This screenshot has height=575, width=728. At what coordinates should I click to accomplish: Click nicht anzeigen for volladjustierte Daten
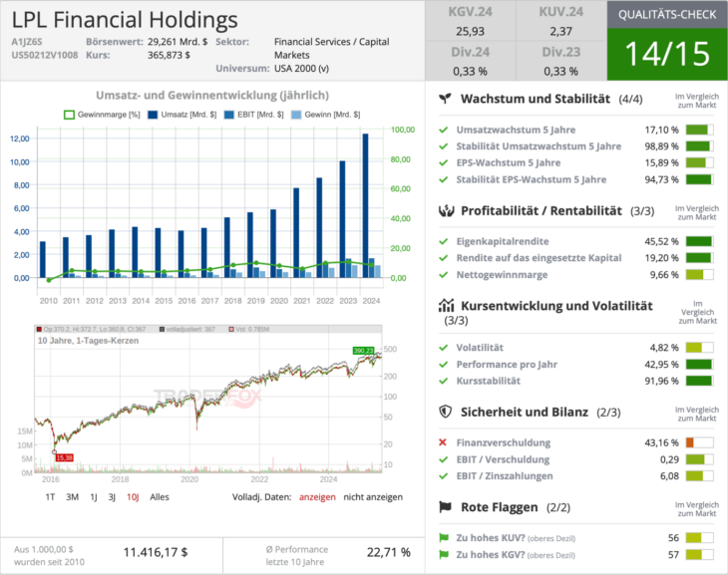point(373,497)
